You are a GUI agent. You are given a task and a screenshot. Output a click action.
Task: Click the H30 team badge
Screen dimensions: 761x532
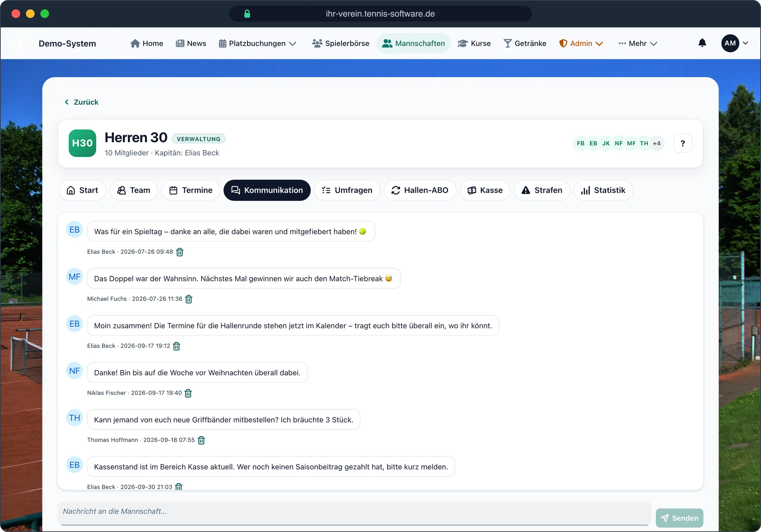(83, 143)
